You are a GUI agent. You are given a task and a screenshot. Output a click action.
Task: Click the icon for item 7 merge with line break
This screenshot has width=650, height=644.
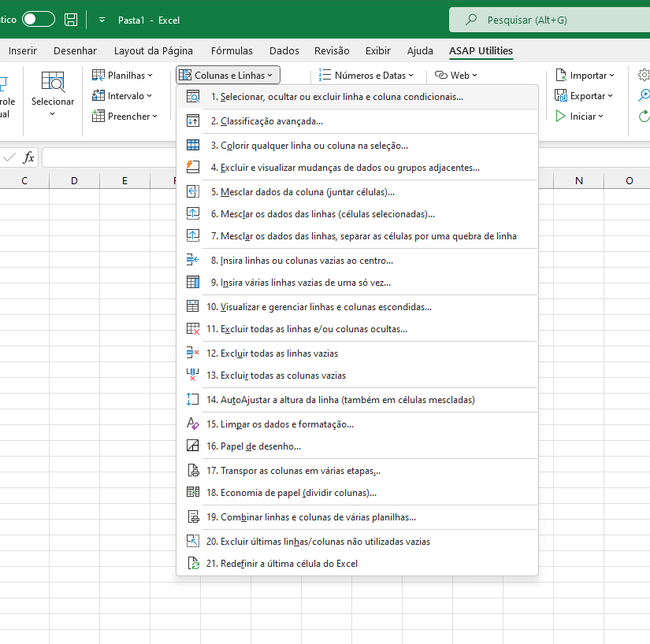[193, 235]
